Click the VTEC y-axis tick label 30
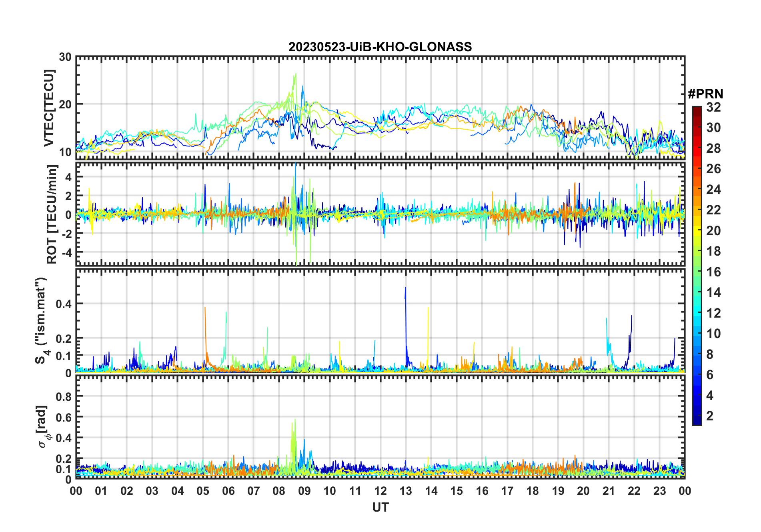 [65, 57]
